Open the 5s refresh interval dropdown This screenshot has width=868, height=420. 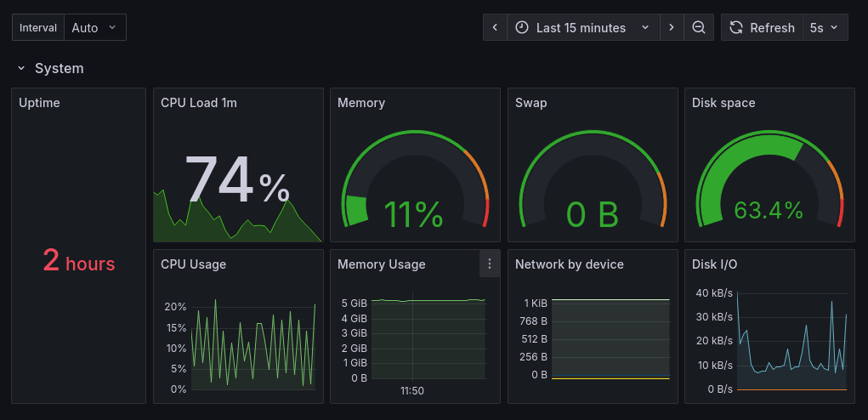point(825,27)
